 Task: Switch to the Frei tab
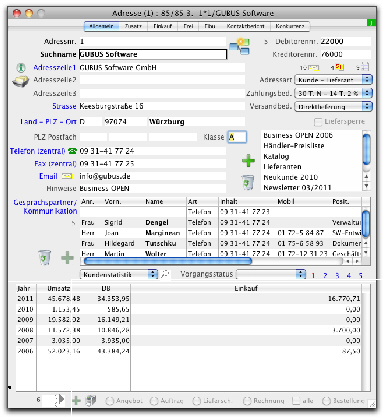tap(188, 26)
